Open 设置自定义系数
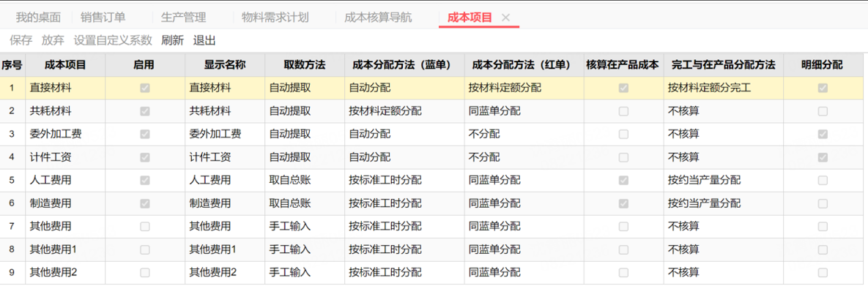The image size is (868, 286). pyautogui.click(x=113, y=39)
